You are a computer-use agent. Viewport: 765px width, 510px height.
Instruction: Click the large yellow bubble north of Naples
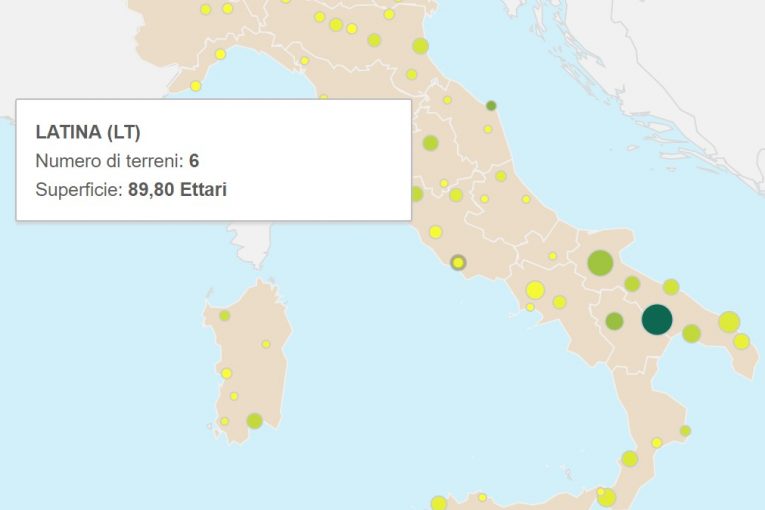pyautogui.click(x=535, y=290)
